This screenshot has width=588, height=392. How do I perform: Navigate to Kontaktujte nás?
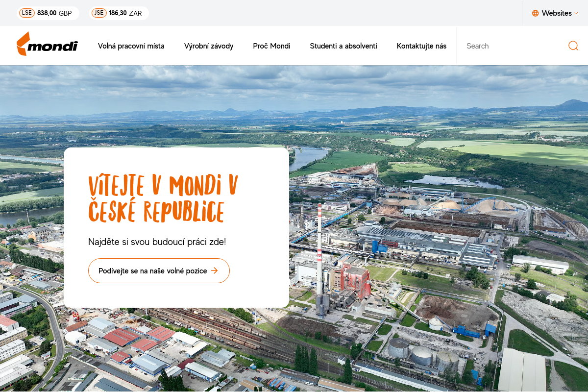pyautogui.click(x=421, y=46)
